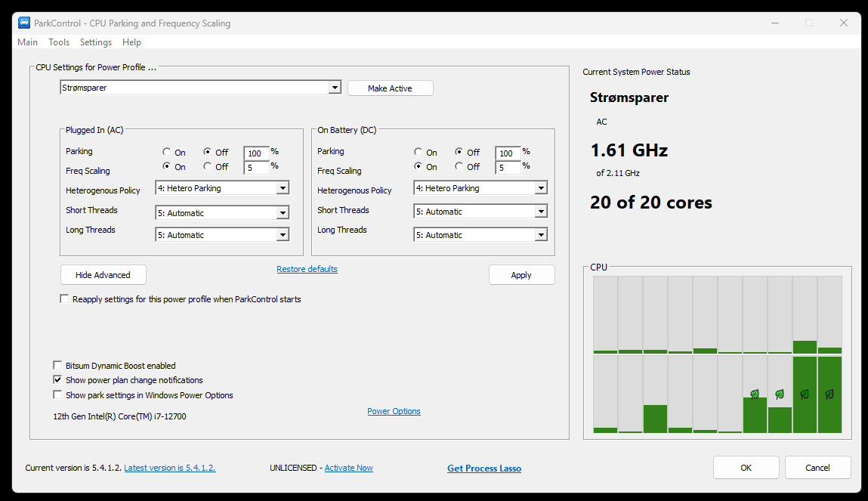
Task: Click the 12th Gen Intel Core i7-12700 label
Action: (119, 416)
